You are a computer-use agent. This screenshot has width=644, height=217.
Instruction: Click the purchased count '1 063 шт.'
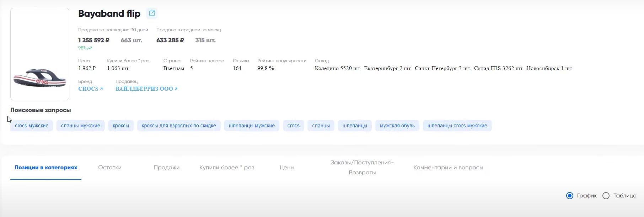(x=118, y=68)
